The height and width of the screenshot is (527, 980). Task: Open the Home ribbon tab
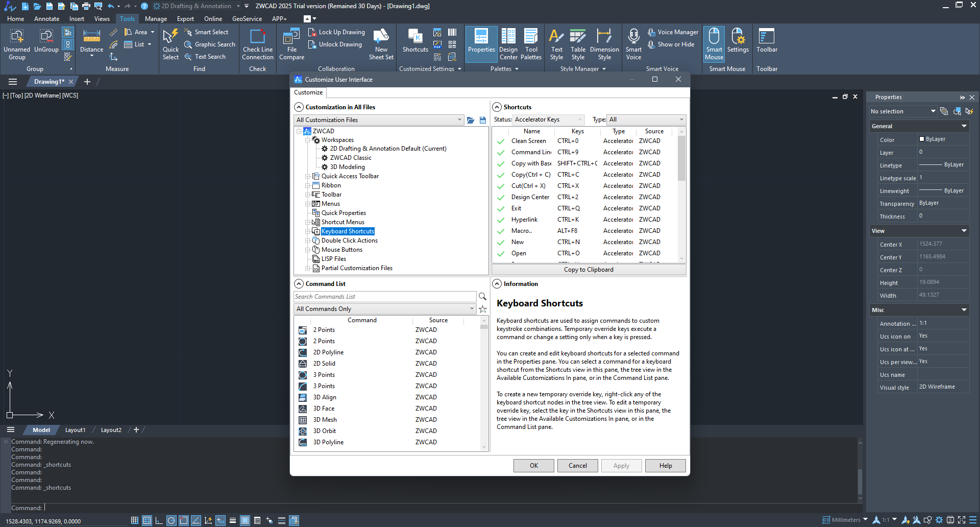click(x=15, y=19)
